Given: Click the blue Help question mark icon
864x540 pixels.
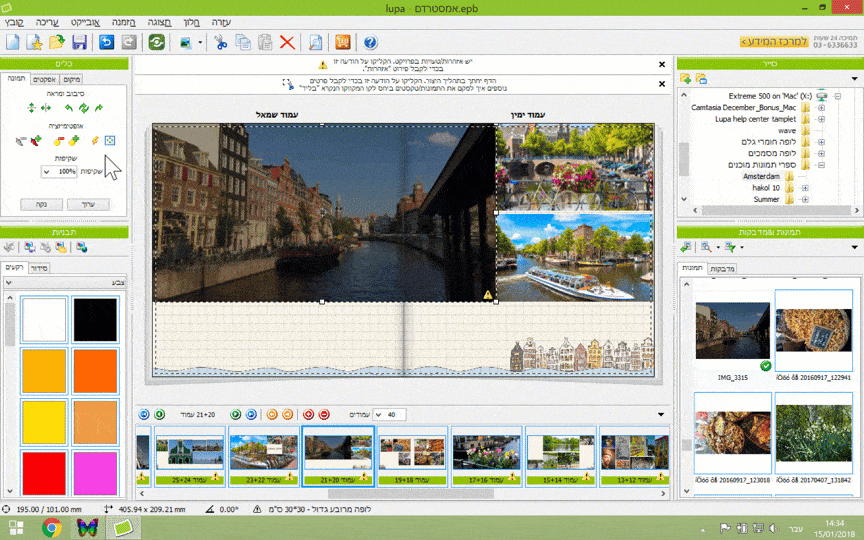Looking at the screenshot, I should point(370,42).
